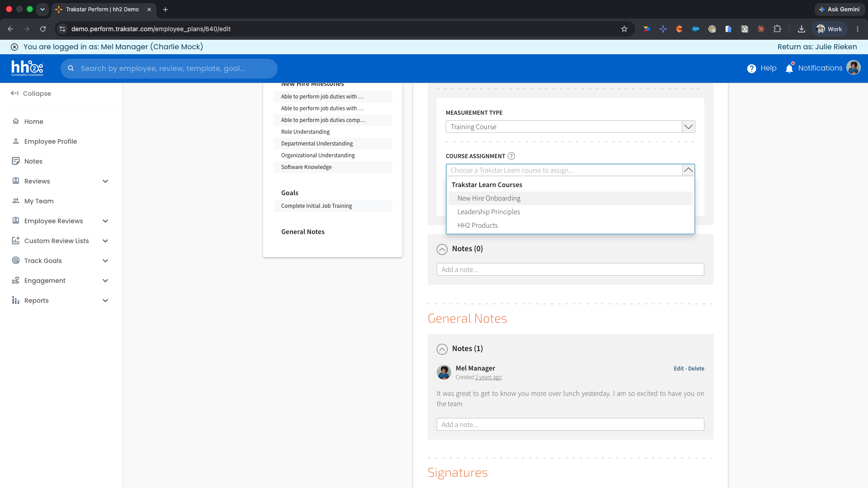This screenshot has width=868, height=488.
Task: Expand Custom Review Lists menu
Action: (x=105, y=241)
